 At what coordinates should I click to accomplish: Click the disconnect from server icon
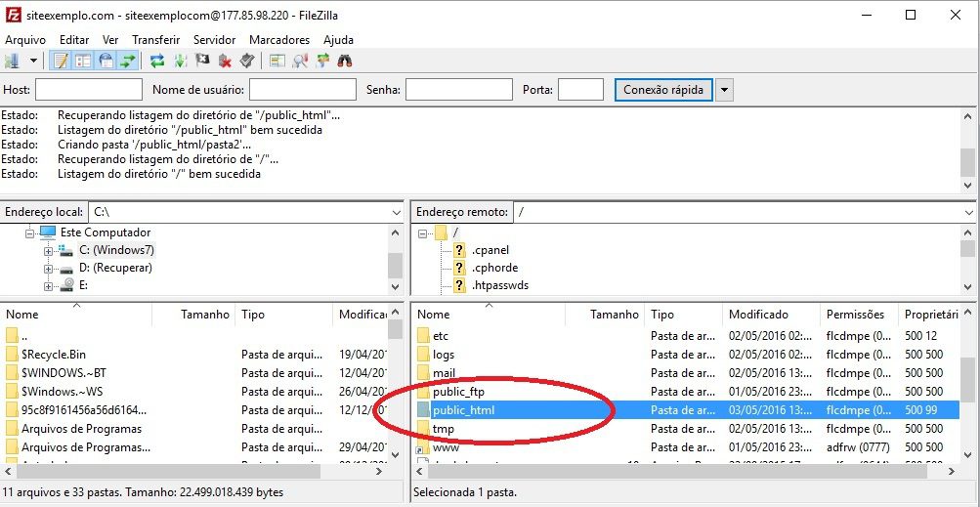pos(225,61)
